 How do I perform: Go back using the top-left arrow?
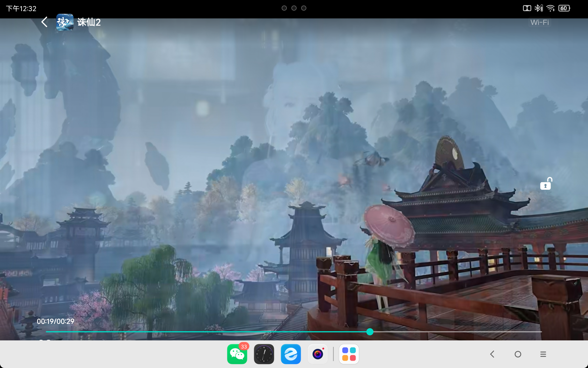tap(44, 22)
